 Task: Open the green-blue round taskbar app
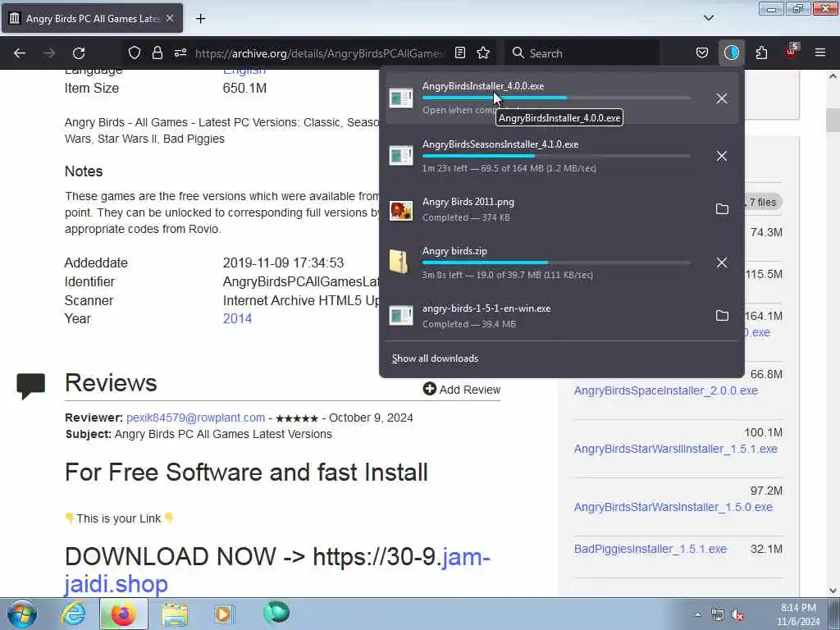point(276,613)
